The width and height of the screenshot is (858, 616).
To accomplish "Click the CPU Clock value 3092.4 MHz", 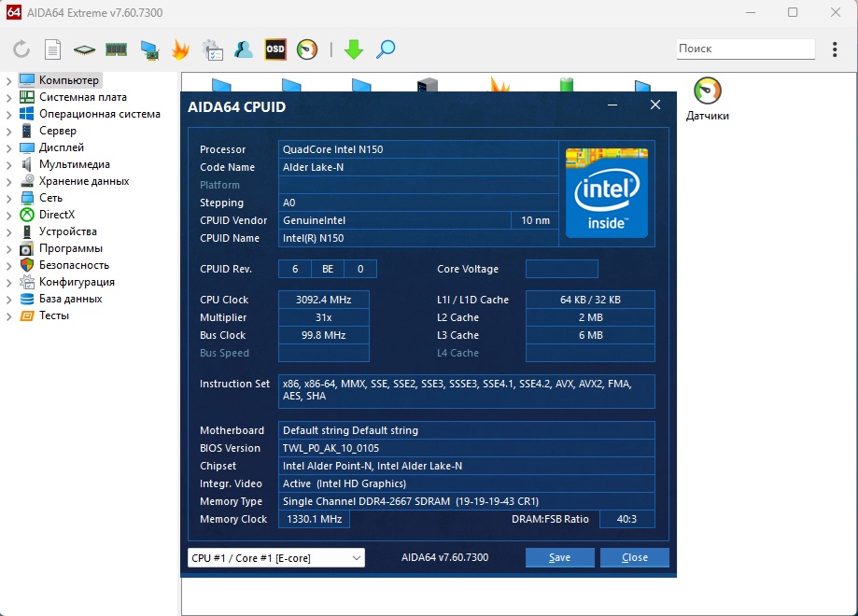I will 324,300.
